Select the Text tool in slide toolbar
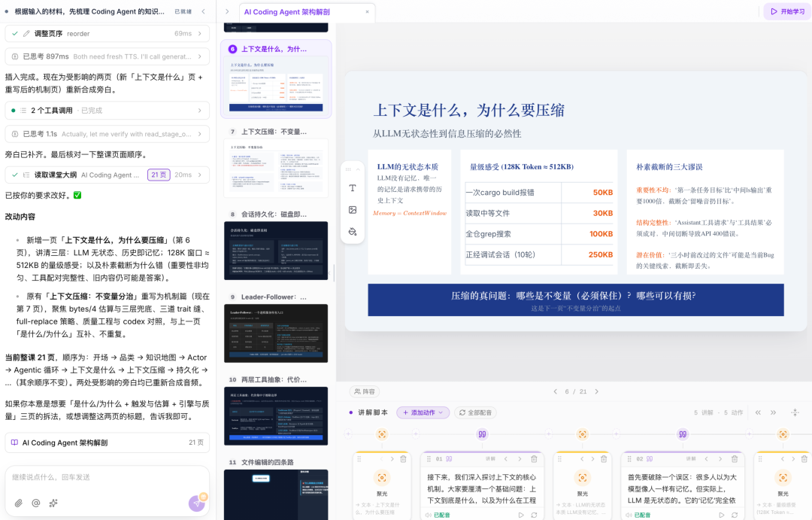This screenshot has height=520, width=812. coord(353,188)
